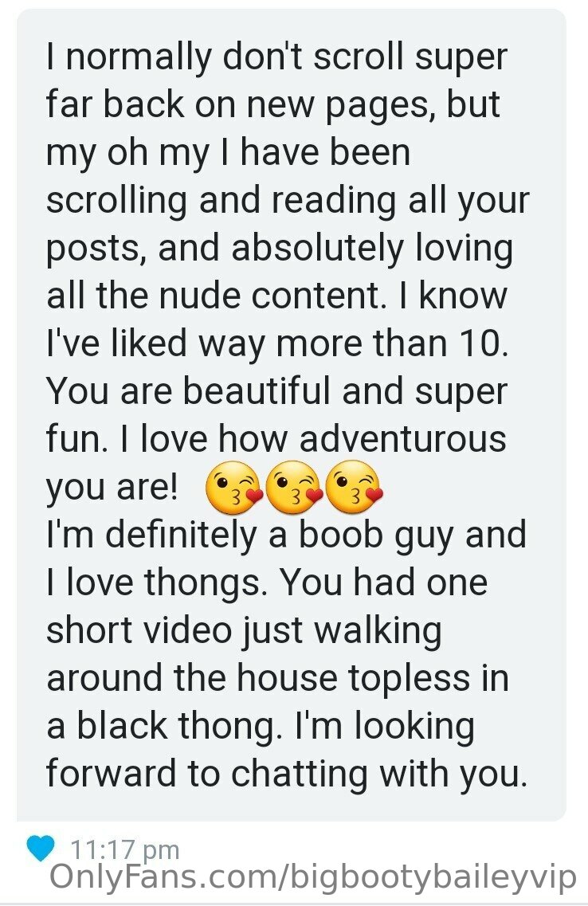Click the word "video" in the message
Viewport: 588px width, 906px height.
[x=188, y=630]
